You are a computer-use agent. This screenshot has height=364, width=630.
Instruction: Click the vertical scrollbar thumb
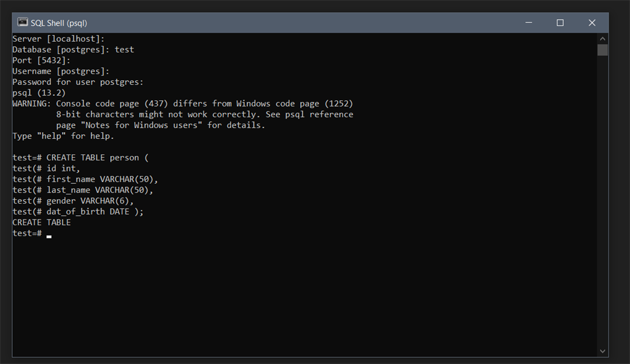(602, 50)
